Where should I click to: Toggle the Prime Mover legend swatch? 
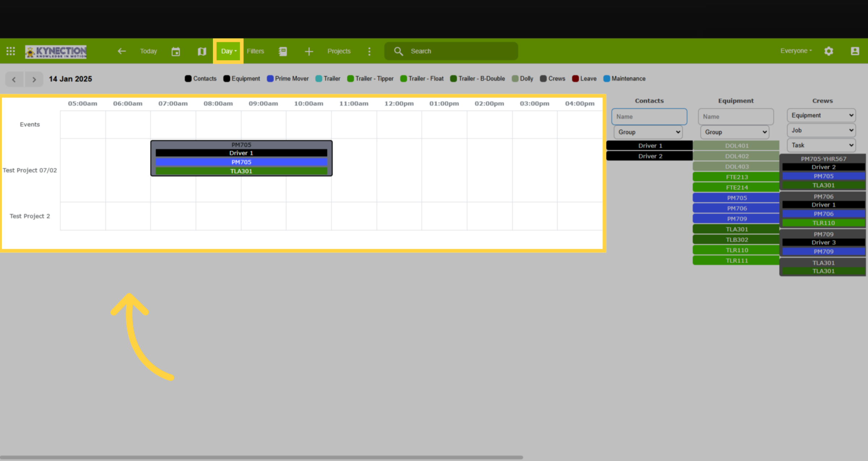pyautogui.click(x=270, y=79)
